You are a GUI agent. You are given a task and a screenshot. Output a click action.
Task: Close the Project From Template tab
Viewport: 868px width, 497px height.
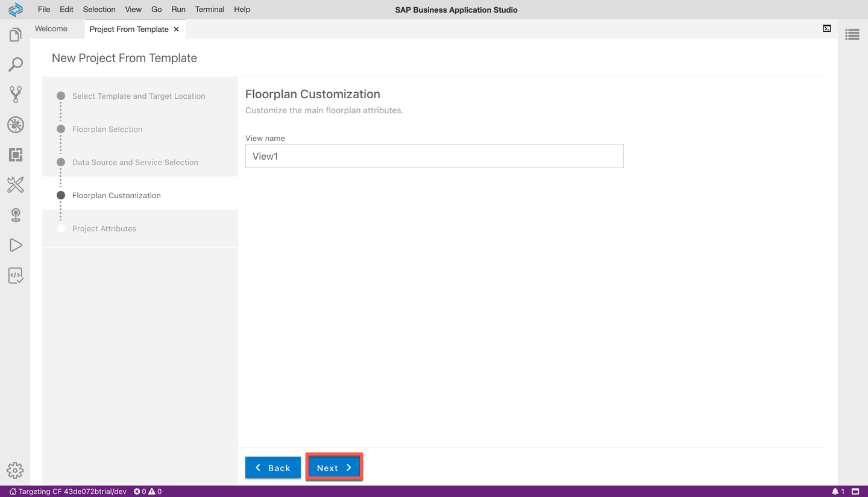click(x=176, y=29)
